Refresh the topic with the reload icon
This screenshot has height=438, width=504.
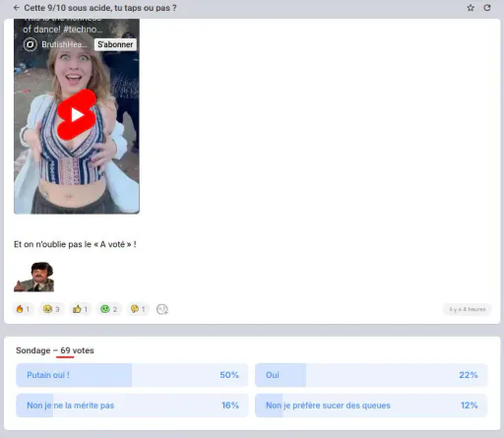(x=487, y=8)
